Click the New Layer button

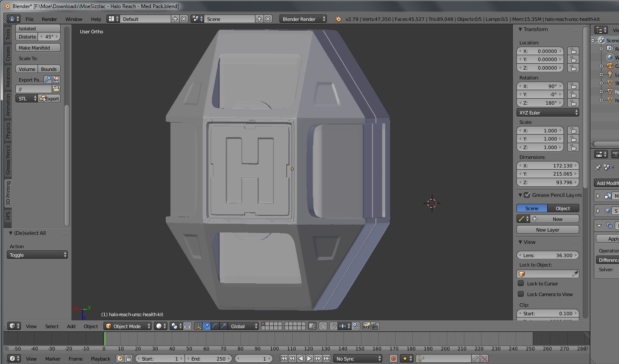click(548, 230)
